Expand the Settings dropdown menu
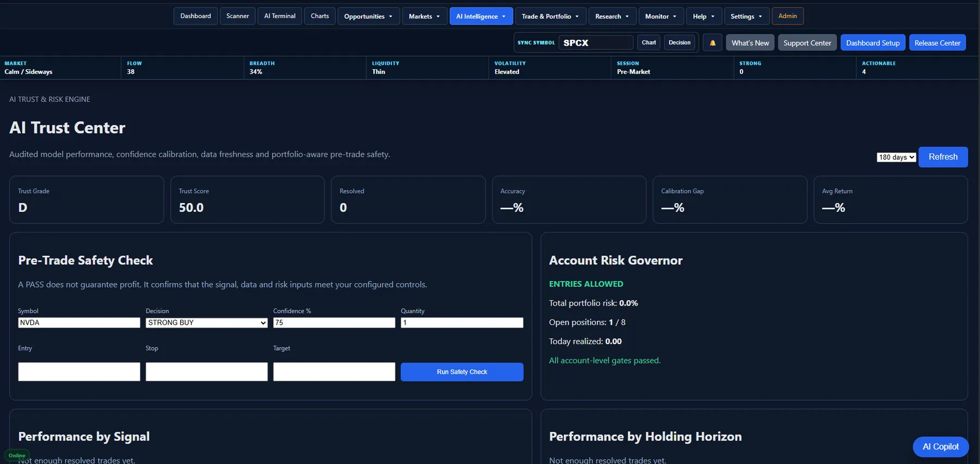980x464 pixels. [746, 16]
